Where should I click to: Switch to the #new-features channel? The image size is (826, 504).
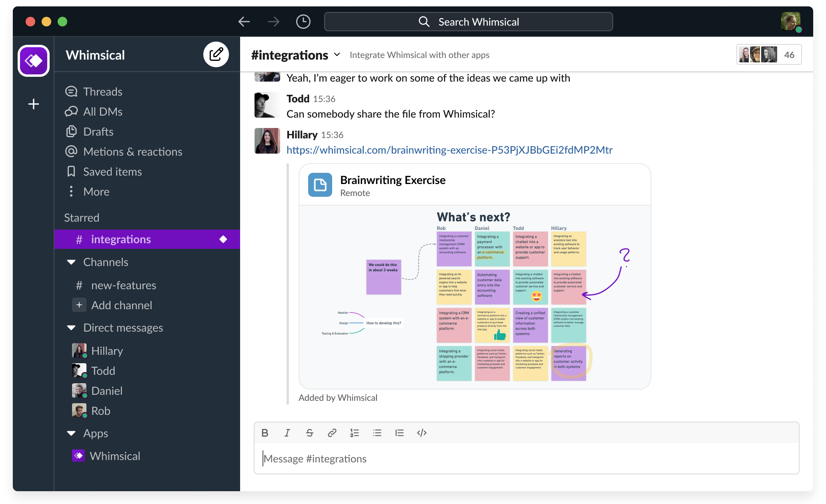[123, 285]
